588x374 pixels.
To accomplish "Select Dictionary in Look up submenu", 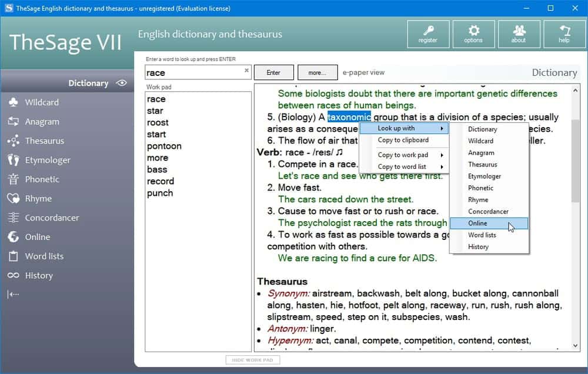I will point(489,129).
